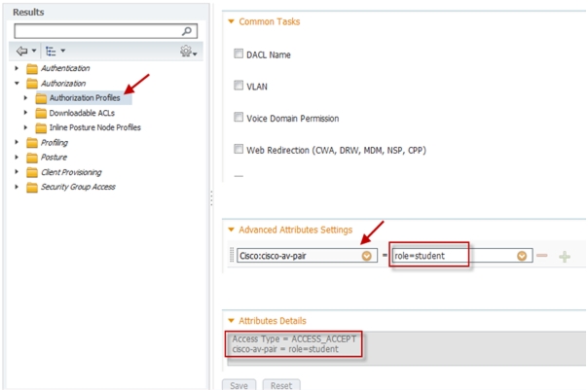Expand the Security Group Access node
Viewport: 588px width, 390px height.
point(17,187)
